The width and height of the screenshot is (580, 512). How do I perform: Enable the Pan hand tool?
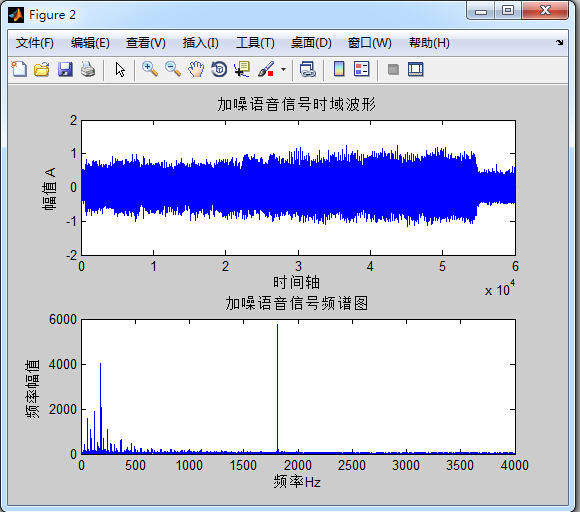(x=196, y=69)
